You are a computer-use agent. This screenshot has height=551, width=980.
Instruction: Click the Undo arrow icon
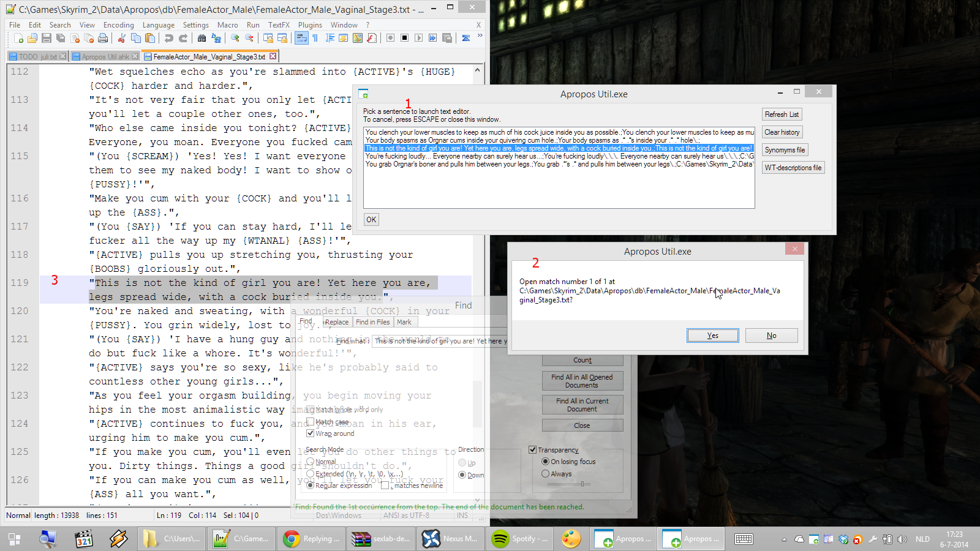pyautogui.click(x=168, y=38)
